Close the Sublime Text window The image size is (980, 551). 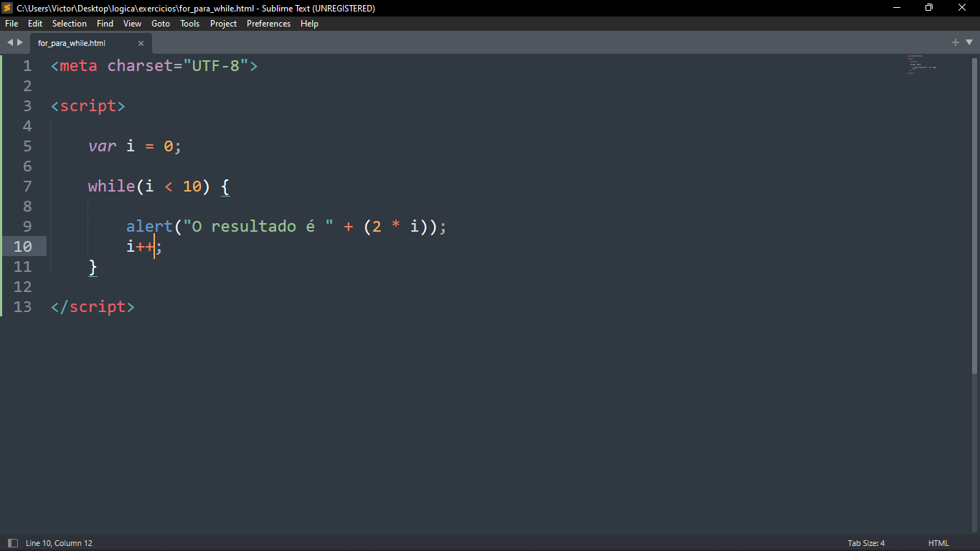pyautogui.click(x=963, y=8)
